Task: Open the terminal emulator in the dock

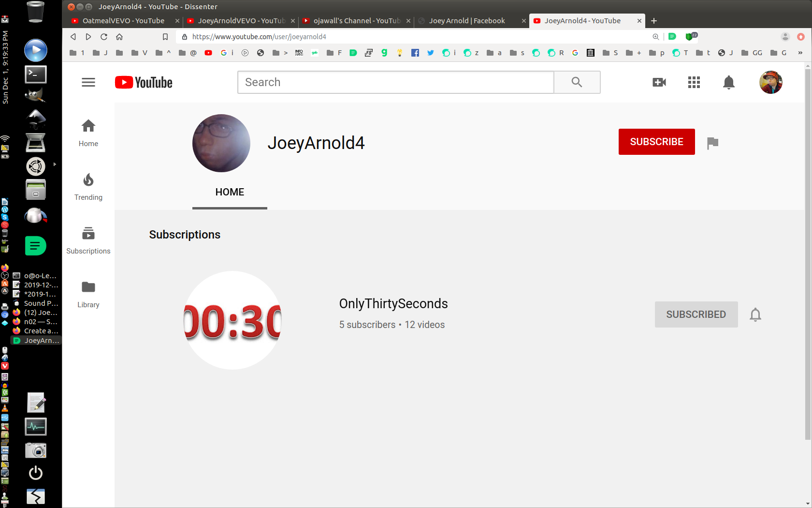Action: click(35, 74)
